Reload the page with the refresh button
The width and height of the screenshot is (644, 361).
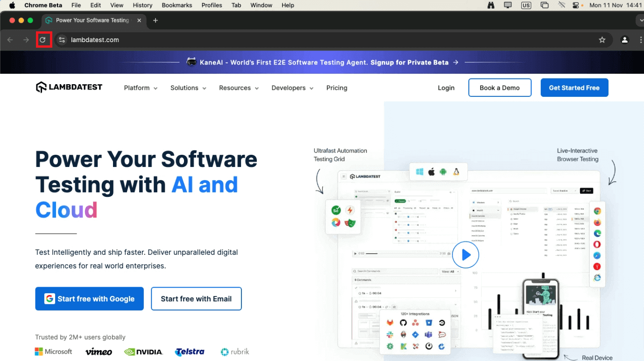pos(43,40)
